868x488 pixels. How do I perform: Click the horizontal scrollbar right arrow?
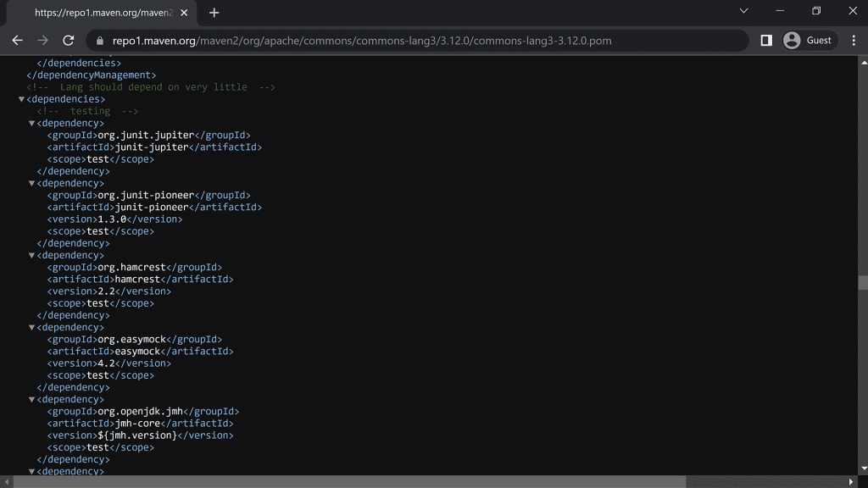tap(850, 481)
